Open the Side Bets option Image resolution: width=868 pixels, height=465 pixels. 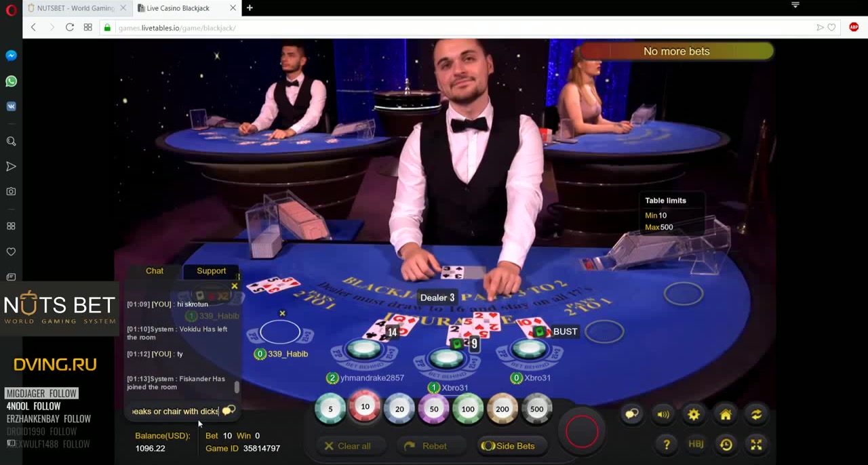pos(508,446)
